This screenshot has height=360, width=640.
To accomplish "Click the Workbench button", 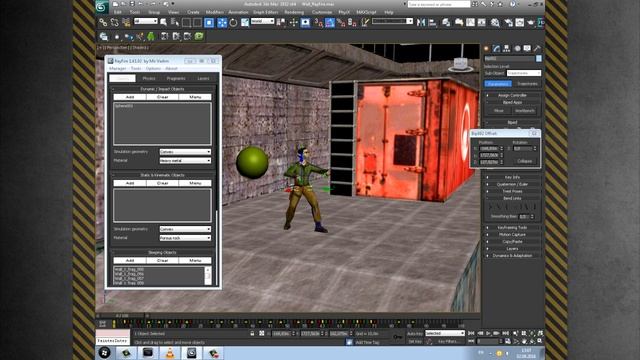I will (524, 111).
